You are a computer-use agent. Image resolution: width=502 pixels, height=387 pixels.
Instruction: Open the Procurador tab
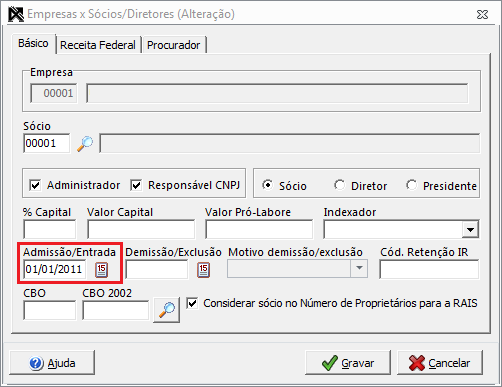[x=174, y=45]
